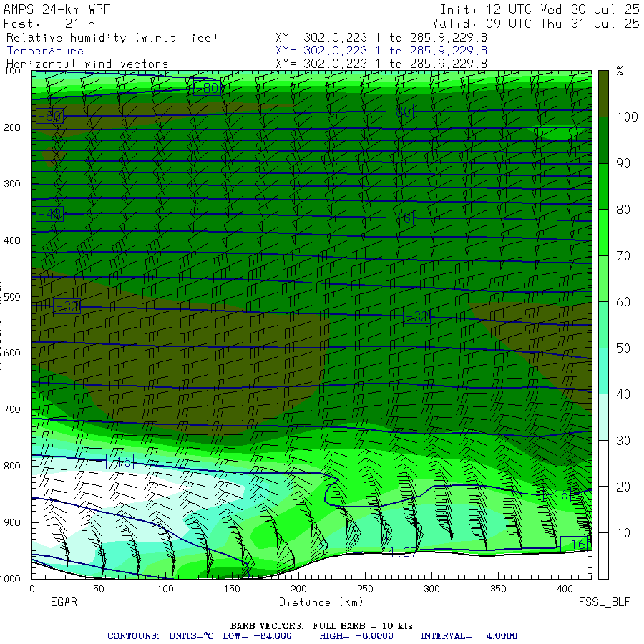The height and width of the screenshot is (644, 644).
Task: Click the pressure axis "500" label
Action: [x=12, y=296]
